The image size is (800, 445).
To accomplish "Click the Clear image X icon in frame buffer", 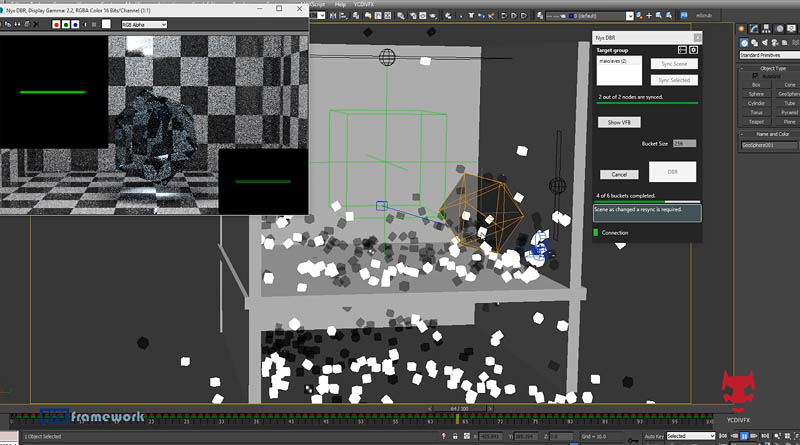I will (36, 24).
